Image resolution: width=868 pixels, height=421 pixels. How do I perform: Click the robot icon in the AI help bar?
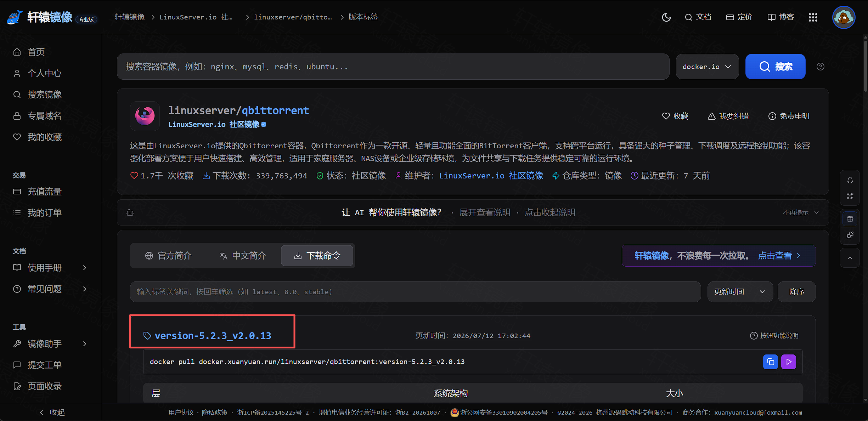130,212
